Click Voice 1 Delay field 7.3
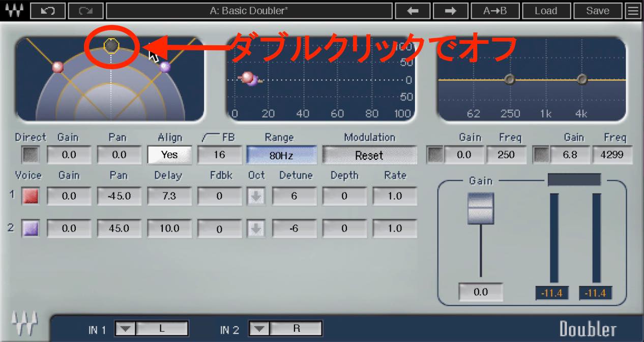Image resolution: width=644 pixels, height=342 pixels. [170, 196]
